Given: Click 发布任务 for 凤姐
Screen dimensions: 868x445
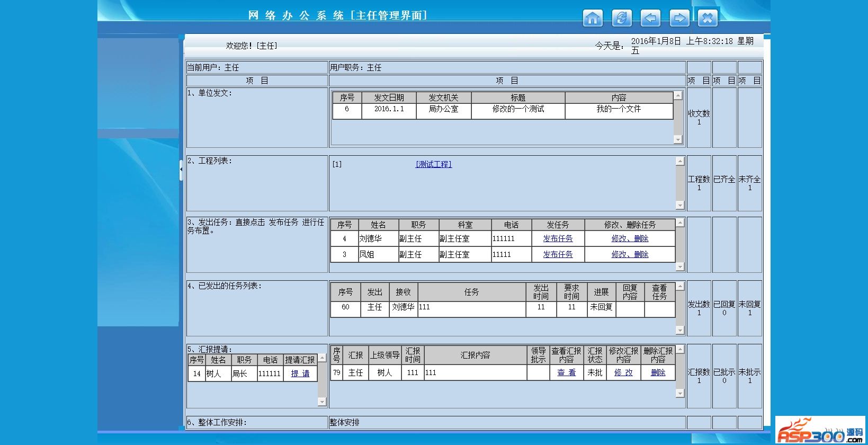Looking at the screenshot, I should [558, 255].
